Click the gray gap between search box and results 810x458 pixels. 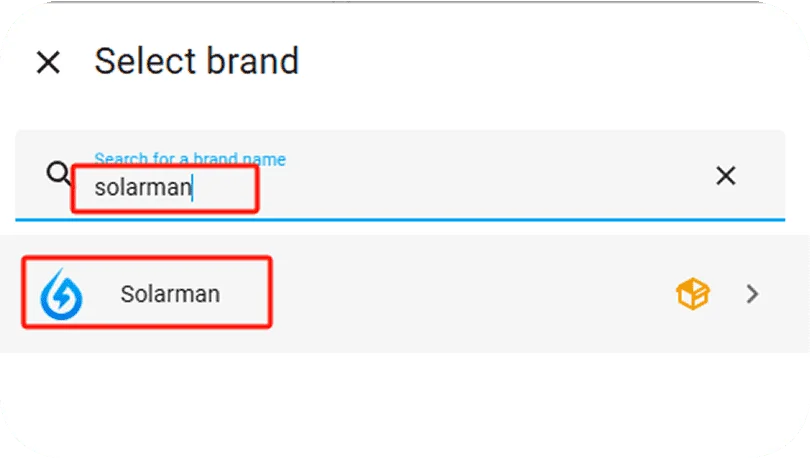400,228
